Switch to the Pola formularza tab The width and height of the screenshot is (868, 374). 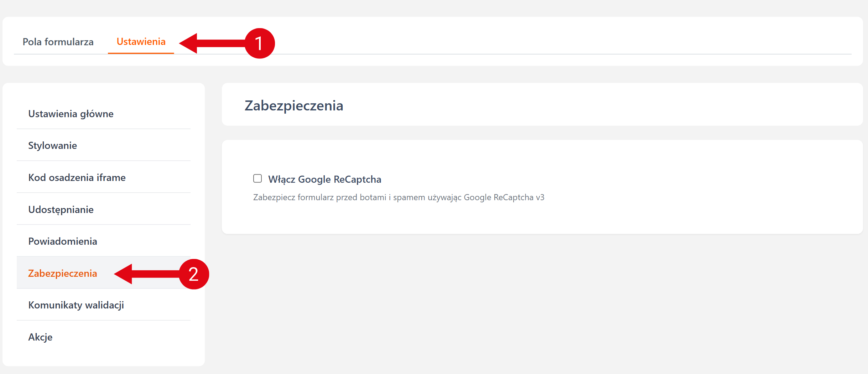click(x=58, y=42)
